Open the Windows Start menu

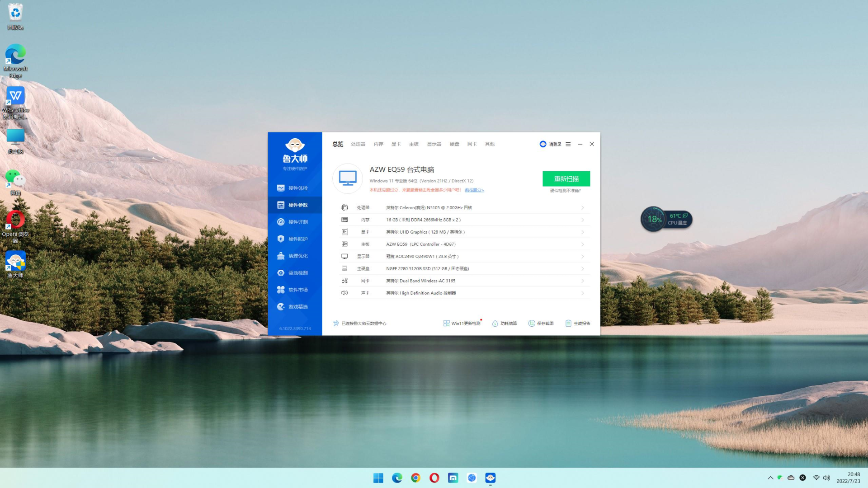378,478
